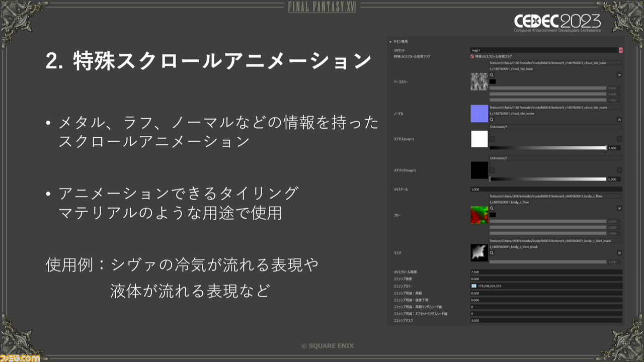Open the メタリック(map1) black thumbnail
The width and height of the screenshot is (644, 362).
tap(479, 170)
